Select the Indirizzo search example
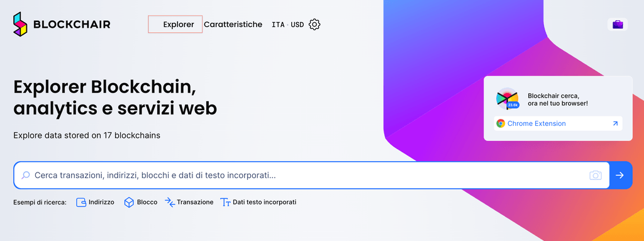644x241 pixels. (x=96, y=203)
